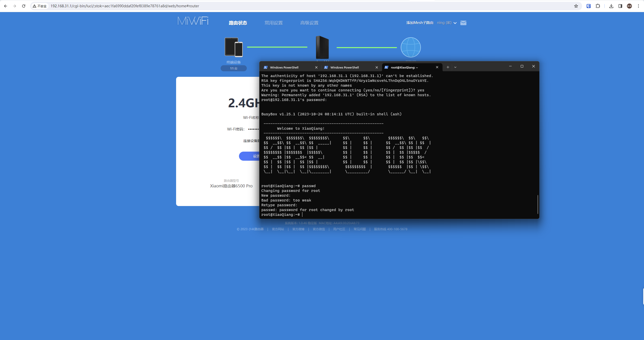644x340 pixels.
Task: Open the 高级设置 menu tab
Action: click(309, 23)
